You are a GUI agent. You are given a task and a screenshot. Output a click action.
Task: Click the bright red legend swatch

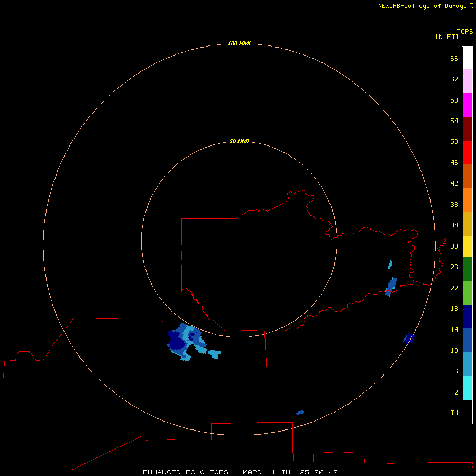point(467,152)
